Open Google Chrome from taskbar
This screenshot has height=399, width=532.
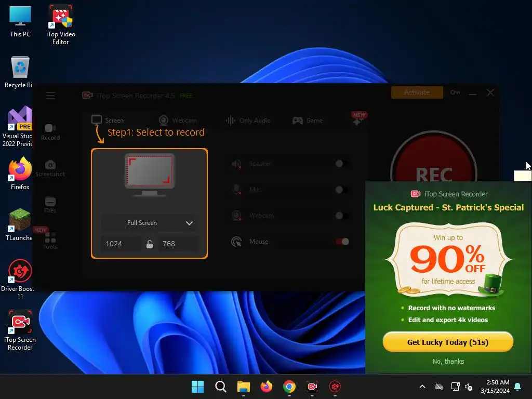point(289,387)
